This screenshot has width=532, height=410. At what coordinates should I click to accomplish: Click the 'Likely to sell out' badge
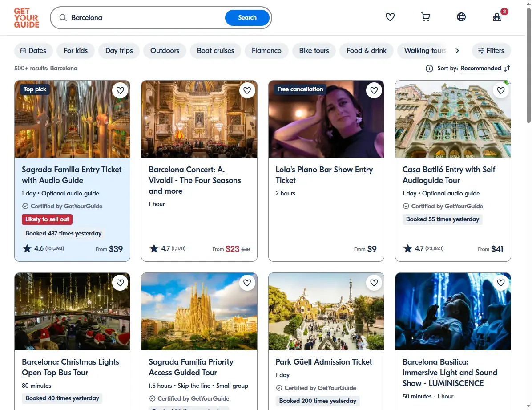(47, 219)
